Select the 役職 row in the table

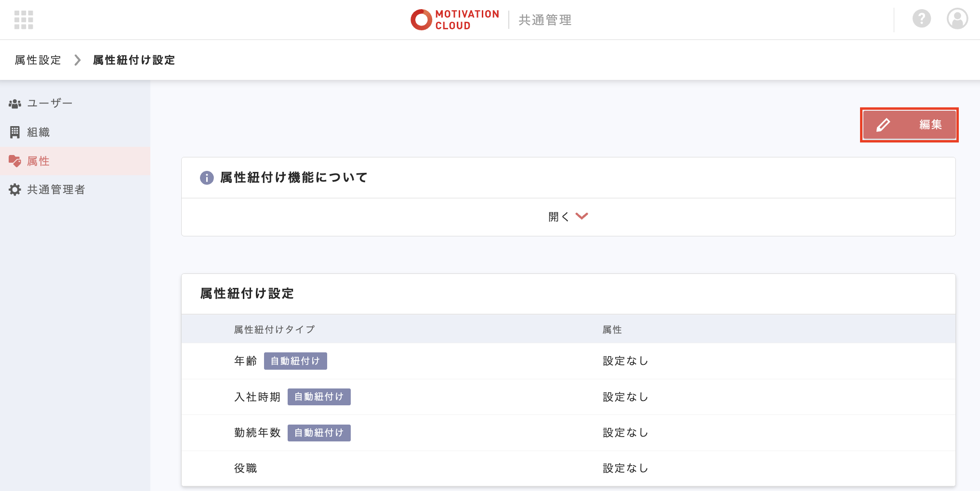pos(246,468)
